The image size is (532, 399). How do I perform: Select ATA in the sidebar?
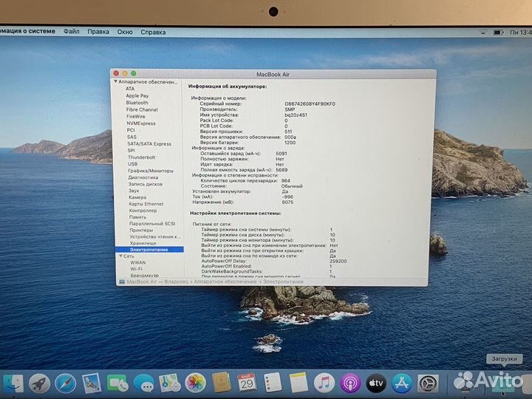point(130,89)
